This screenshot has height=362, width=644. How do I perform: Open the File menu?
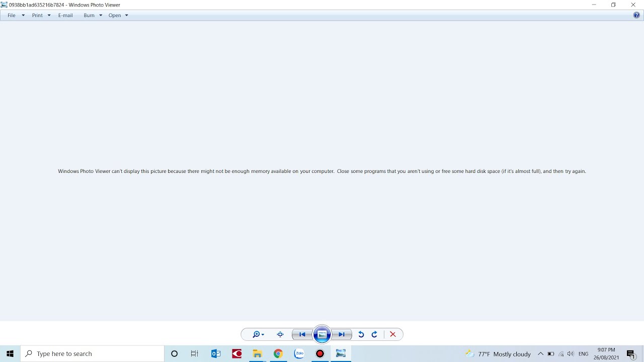[x=12, y=15]
